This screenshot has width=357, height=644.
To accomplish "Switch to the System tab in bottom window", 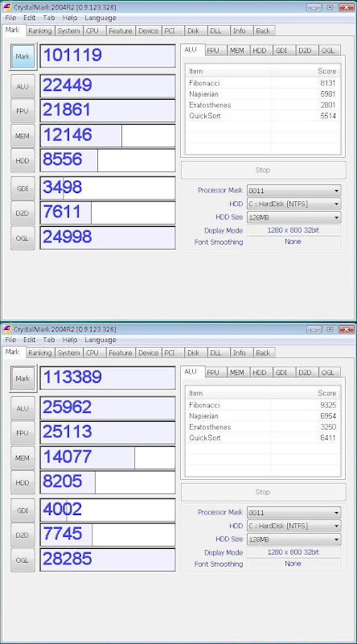I will coord(68,353).
